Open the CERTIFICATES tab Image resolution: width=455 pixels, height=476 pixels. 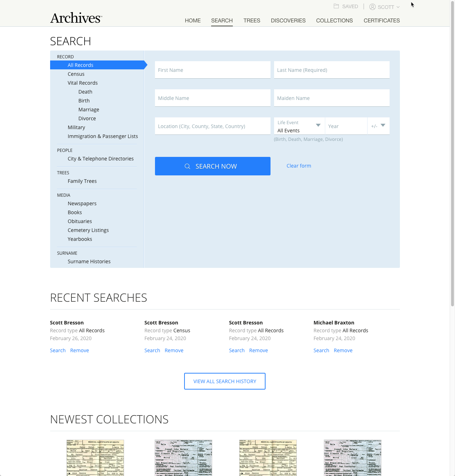[382, 21]
